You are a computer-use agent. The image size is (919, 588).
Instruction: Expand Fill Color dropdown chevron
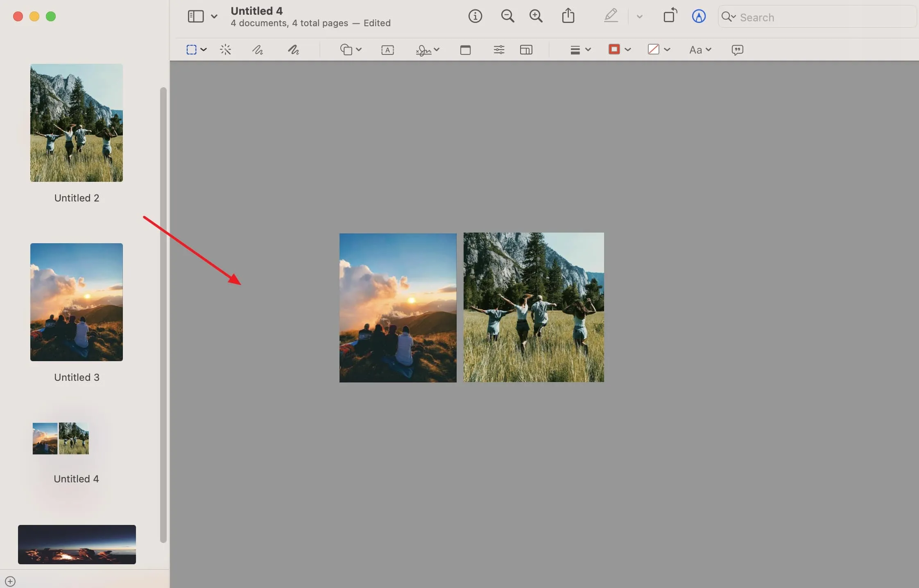click(667, 50)
